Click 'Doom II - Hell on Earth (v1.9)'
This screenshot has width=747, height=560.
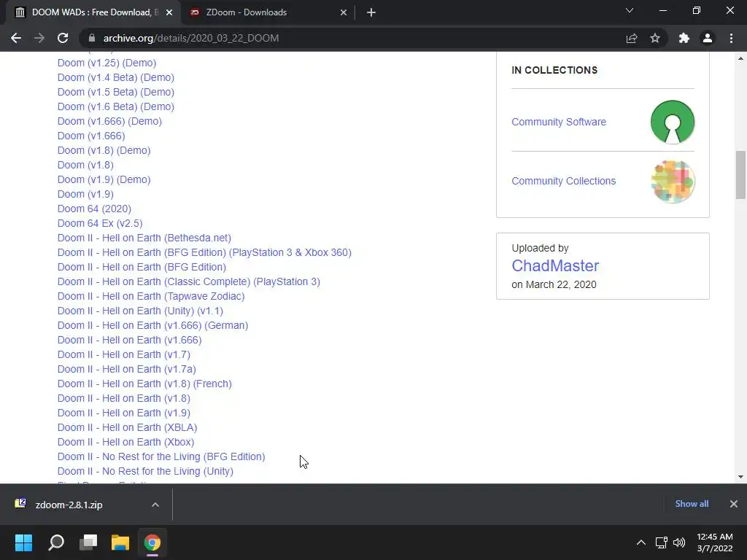[x=124, y=413]
